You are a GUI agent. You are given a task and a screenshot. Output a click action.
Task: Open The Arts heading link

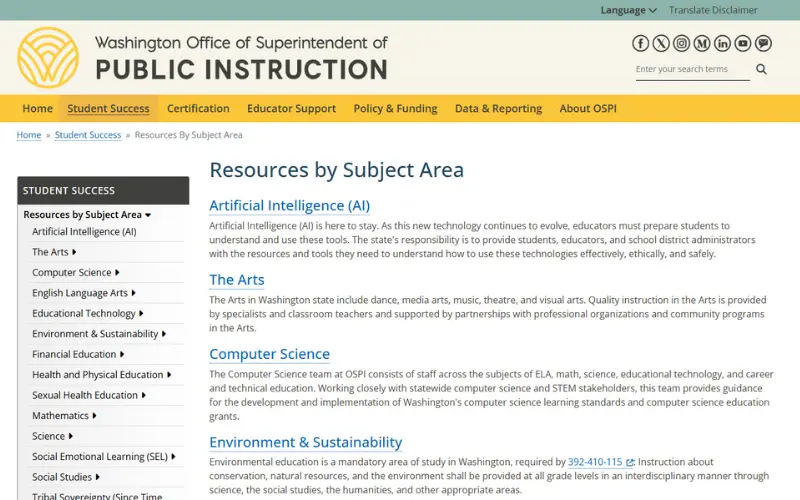tap(237, 280)
